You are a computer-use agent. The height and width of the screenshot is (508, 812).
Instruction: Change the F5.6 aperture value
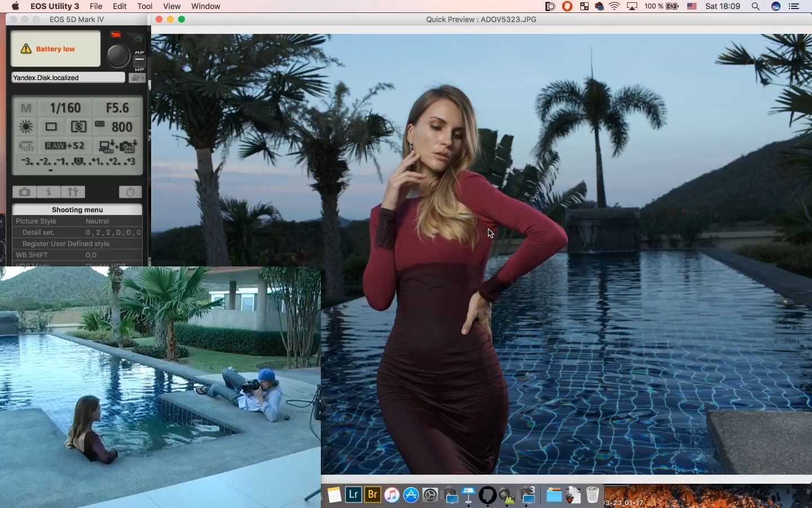coord(117,108)
